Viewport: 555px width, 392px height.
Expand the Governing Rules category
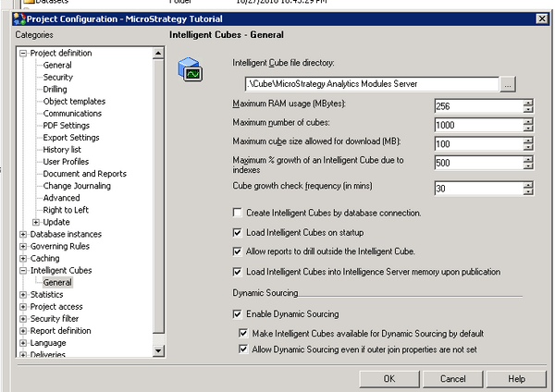(23, 246)
